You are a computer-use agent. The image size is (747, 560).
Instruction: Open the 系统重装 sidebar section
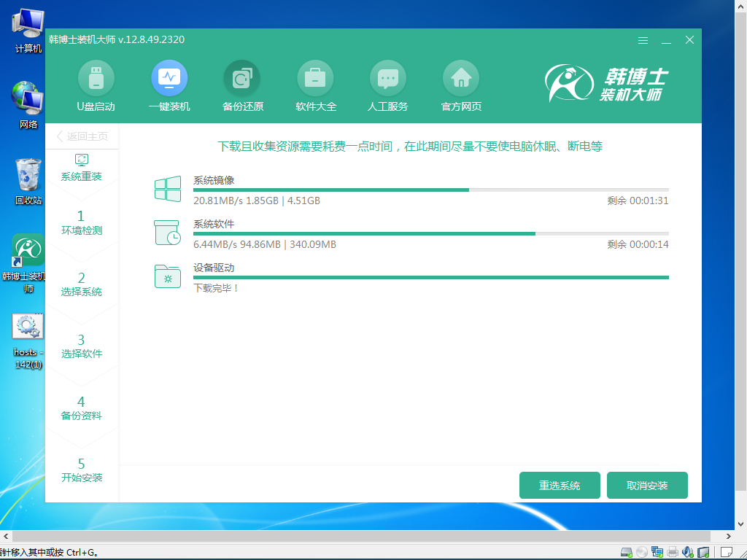tap(82, 168)
